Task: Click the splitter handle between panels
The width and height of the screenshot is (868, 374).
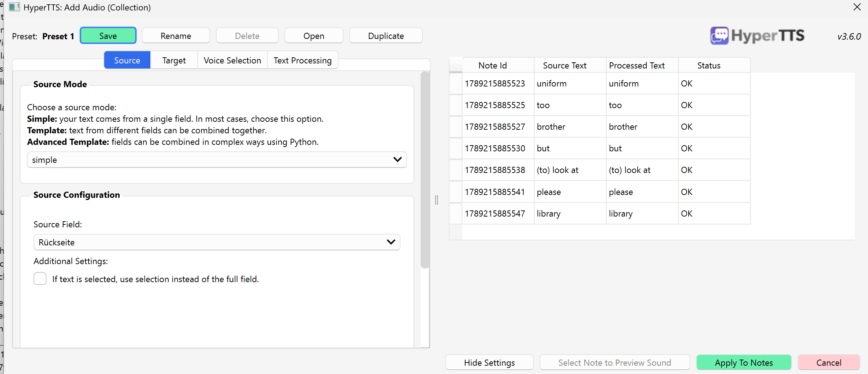Action: click(x=437, y=200)
